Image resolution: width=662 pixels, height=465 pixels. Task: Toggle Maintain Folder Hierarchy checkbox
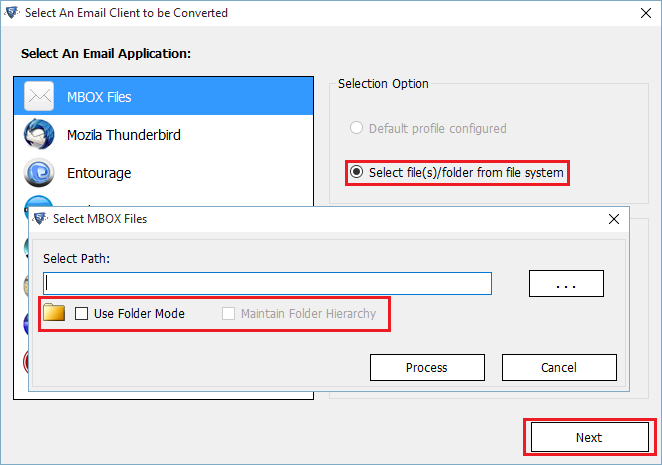(228, 313)
